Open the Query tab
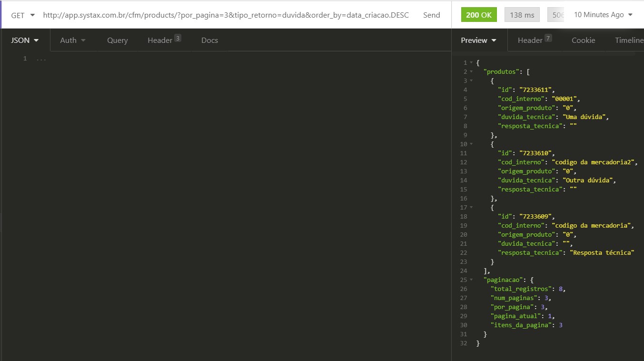 [117, 40]
